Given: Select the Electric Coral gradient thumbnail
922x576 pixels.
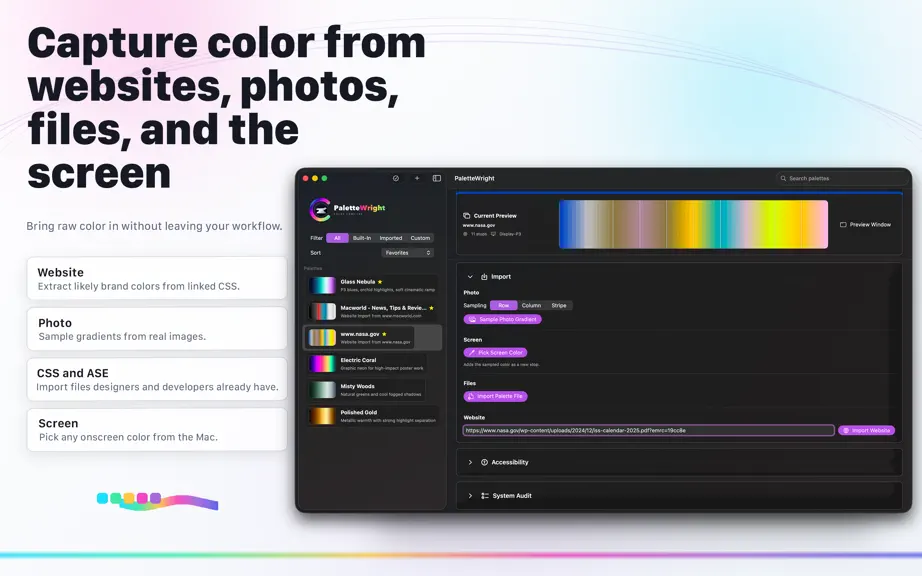Looking at the screenshot, I should click(x=322, y=364).
